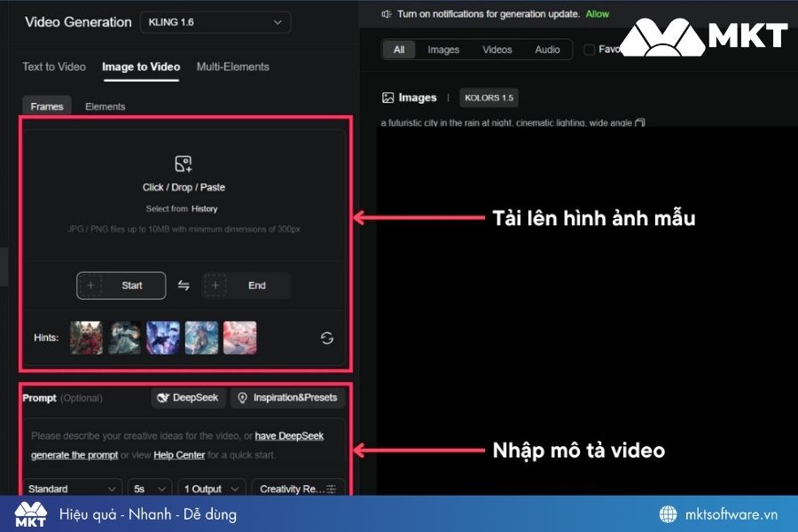Open the Standard quality dropdown
The height and width of the screenshot is (532, 798).
(x=71, y=489)
